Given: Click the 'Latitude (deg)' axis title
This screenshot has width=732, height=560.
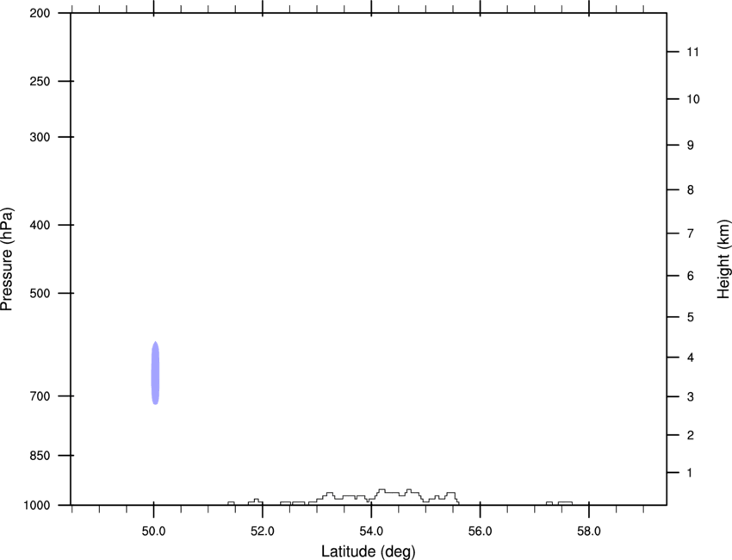Looking at the screenshot, I should 368,551.
